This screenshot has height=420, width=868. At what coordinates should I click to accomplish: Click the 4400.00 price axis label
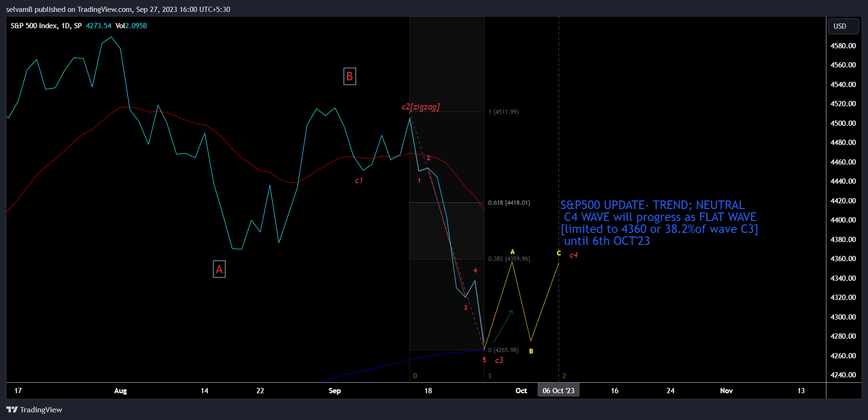pyautogui.click(x=843, y=220)
